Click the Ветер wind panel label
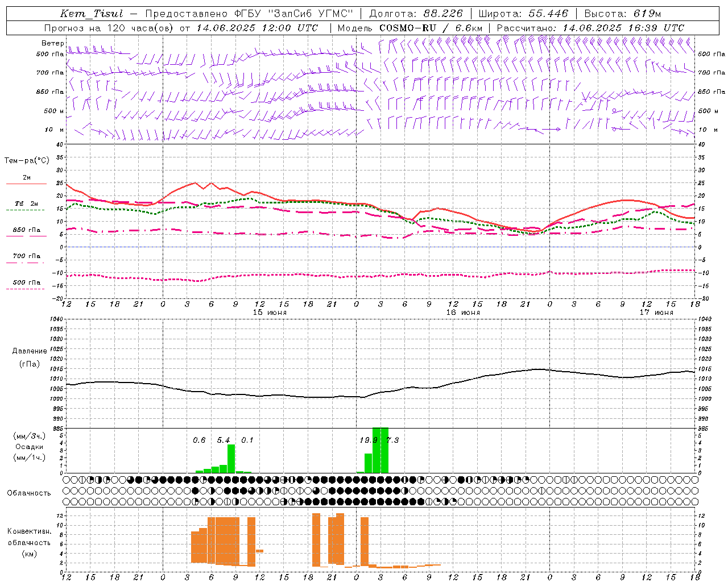Viewport: 728px width, 582px height. tap(53, 43)
